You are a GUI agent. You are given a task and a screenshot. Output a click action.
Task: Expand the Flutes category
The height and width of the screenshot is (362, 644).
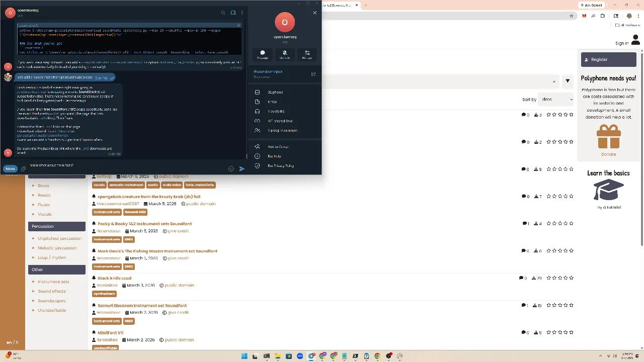coord(44,205)
